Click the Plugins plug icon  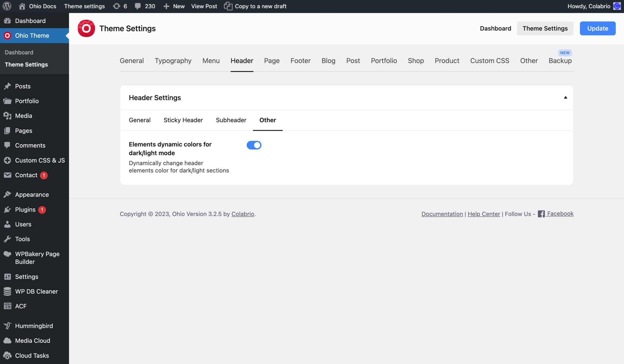click(7, 209)
